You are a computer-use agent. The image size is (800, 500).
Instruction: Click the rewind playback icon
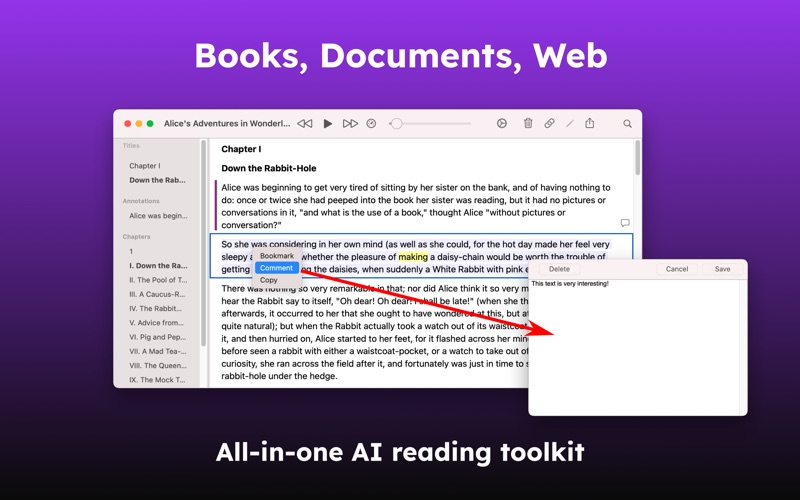(305, 123)
